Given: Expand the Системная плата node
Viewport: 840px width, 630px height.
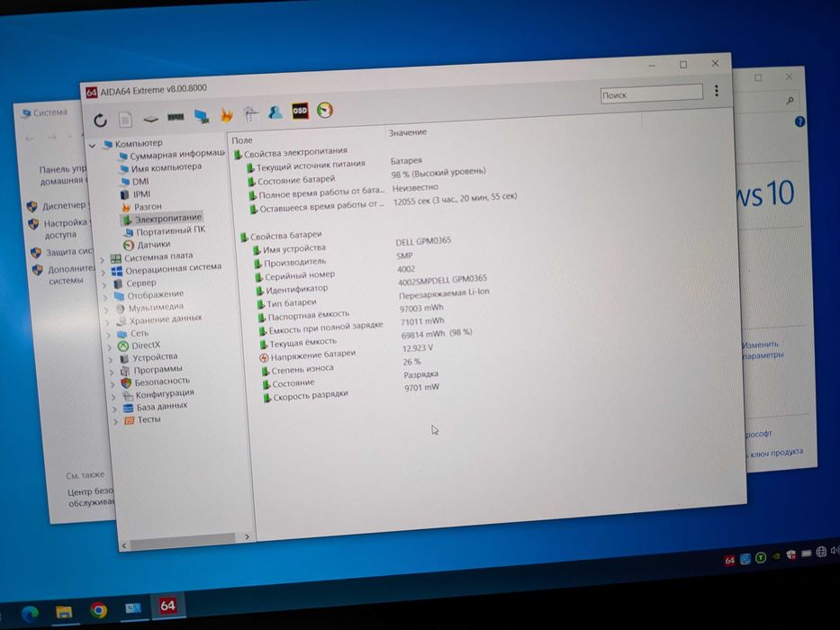Looking at the screenshot, I should tap(103, 260).
